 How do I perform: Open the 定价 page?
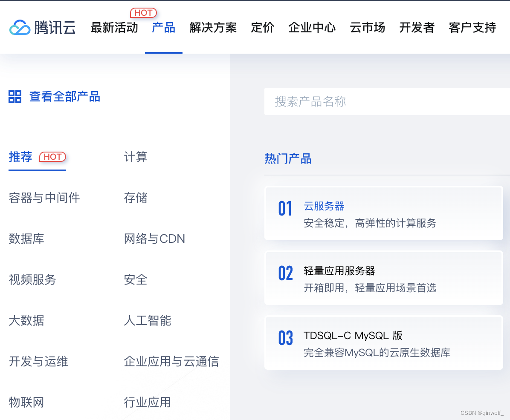263,27
